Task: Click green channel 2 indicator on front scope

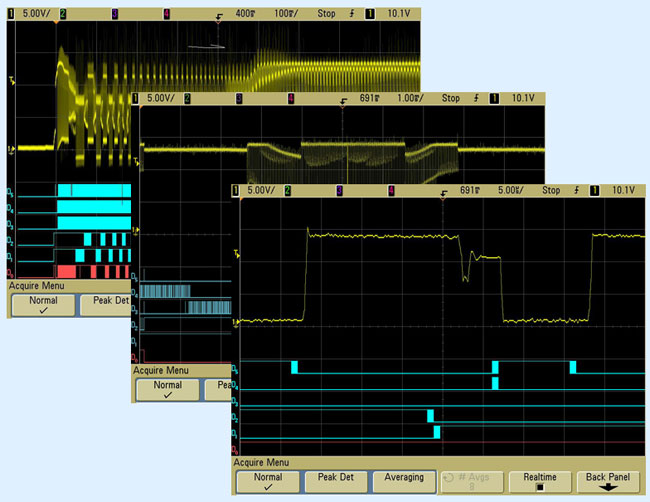Action: coord(287,190)
